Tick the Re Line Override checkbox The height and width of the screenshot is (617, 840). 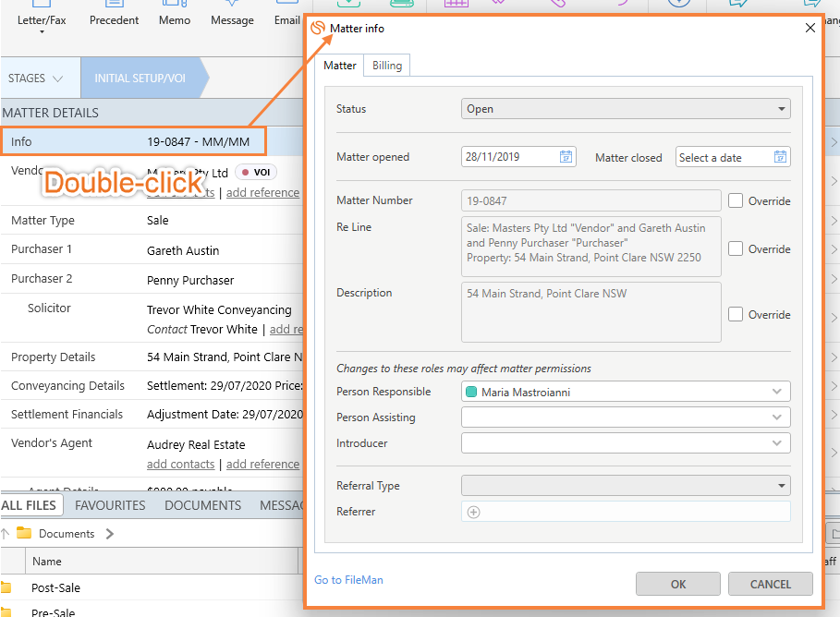click(736, 248)
